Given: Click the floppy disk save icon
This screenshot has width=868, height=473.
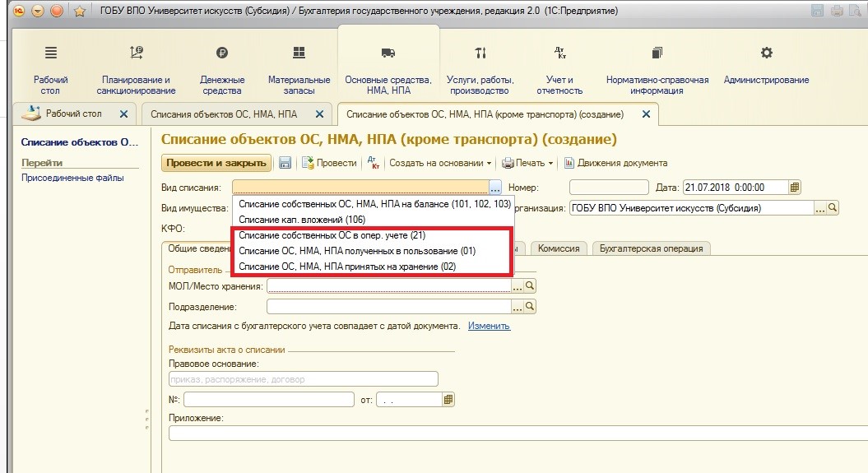Looking at the screenshot, I should (285, 163).
